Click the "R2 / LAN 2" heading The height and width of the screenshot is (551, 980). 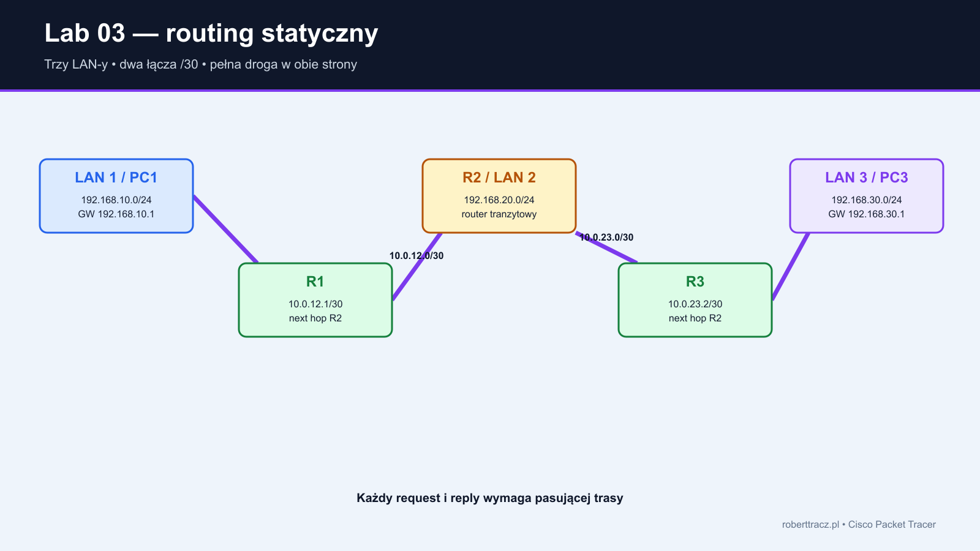coord(499,178)
